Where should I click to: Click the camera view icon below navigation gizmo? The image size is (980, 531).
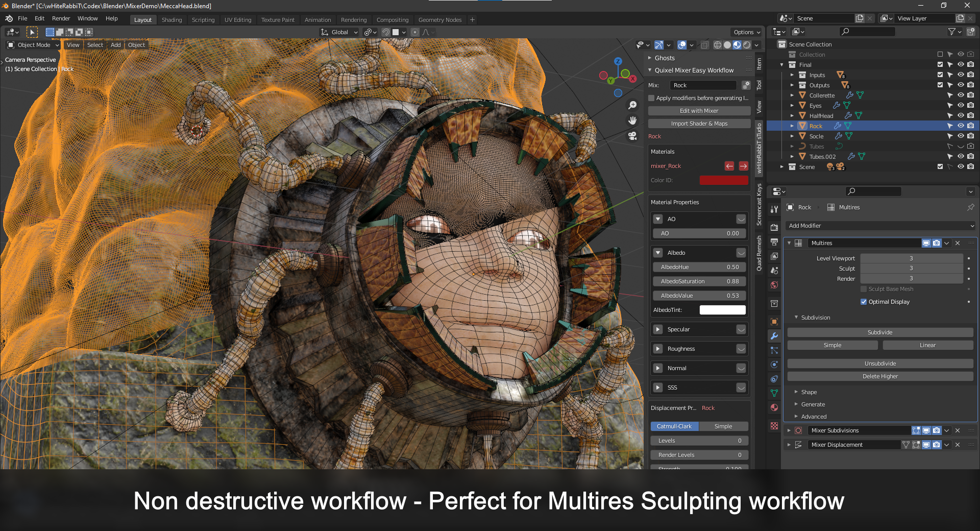point(632,136)
